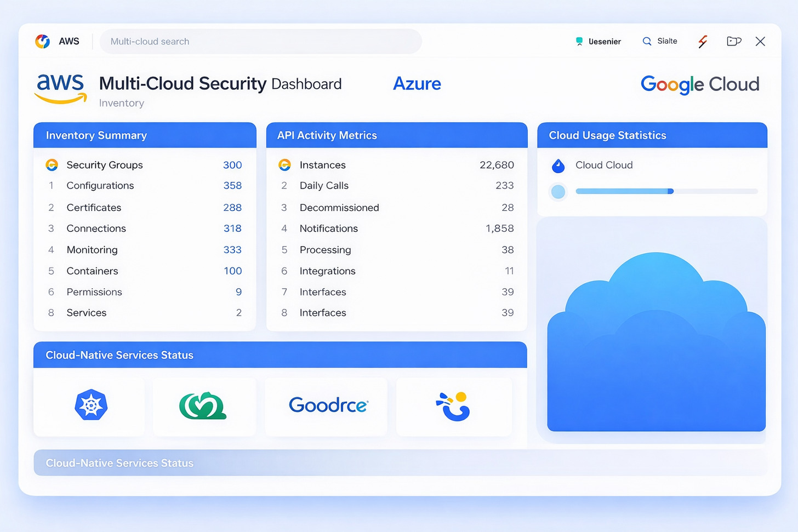Click the blue and yellow swirl service icon
Image resolution: width=798 pixels, height=532 pixels.
pyautogui.click(x=454, y=407)
